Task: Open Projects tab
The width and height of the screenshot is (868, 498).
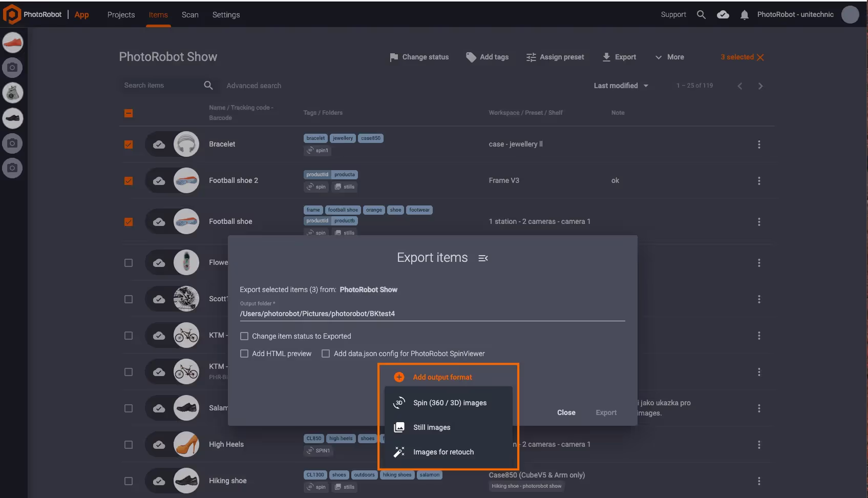Action: coord(121,15)
